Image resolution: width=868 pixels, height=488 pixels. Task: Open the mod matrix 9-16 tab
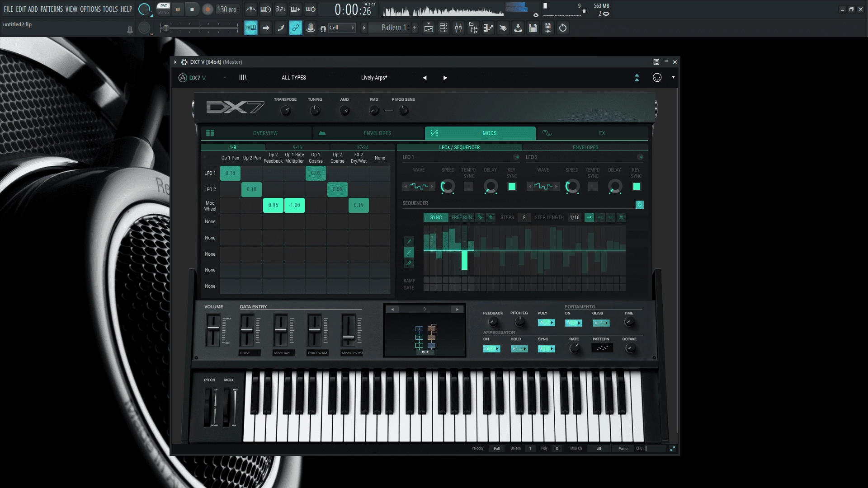297,147
